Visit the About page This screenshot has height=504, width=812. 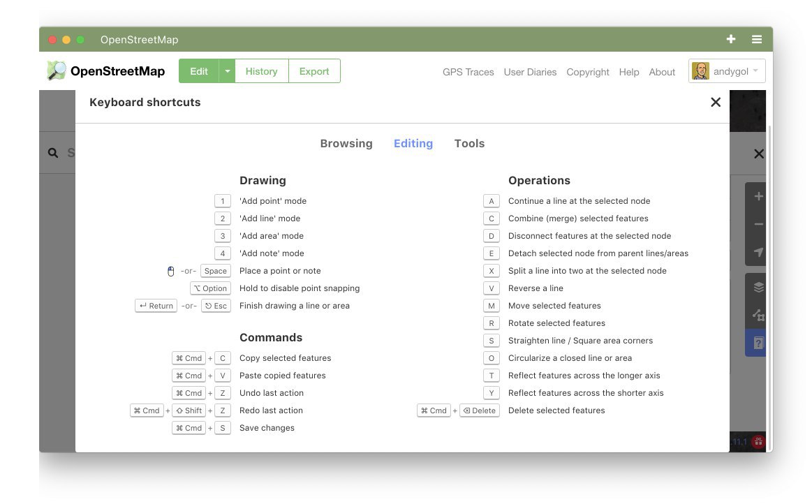click(x=662, y=72)
